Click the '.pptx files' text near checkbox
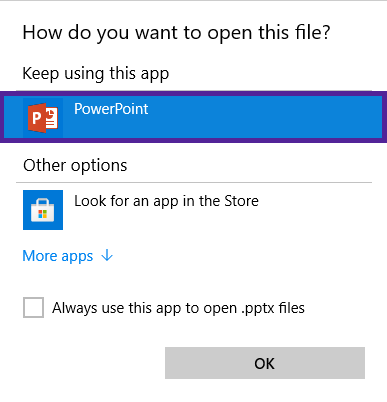 [x=273, y=308]
